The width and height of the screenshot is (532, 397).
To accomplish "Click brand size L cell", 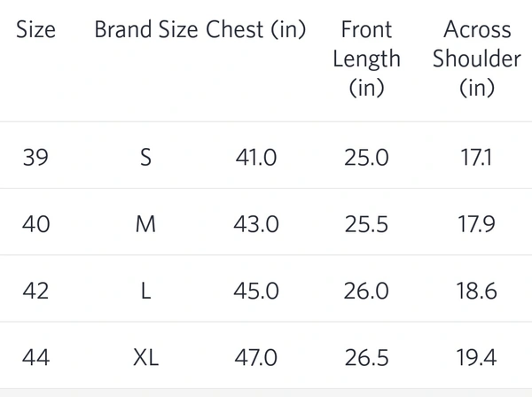I will click(146, 291).
